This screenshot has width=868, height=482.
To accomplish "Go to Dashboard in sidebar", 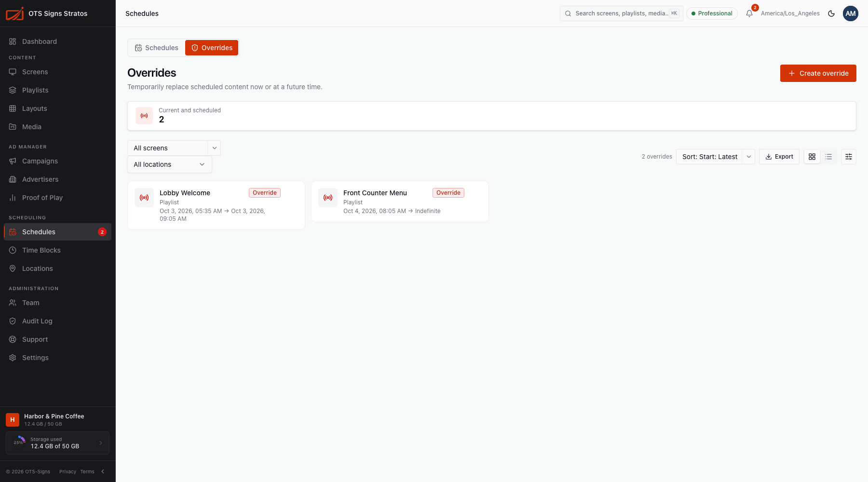I will [58, 41].
